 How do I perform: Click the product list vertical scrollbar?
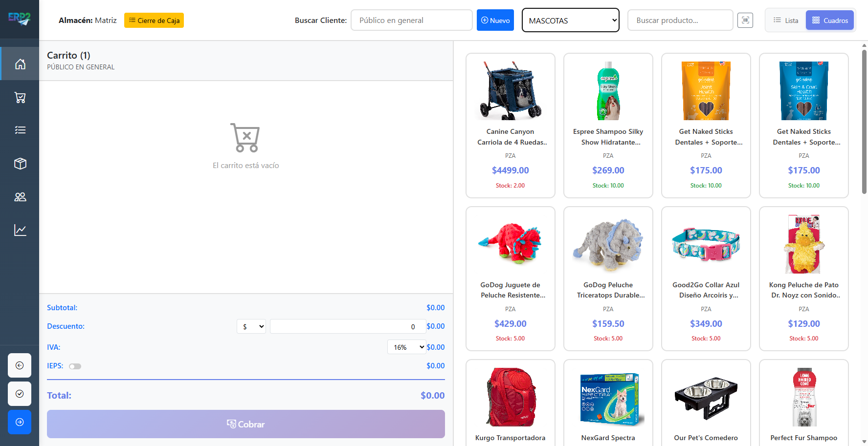864,122
